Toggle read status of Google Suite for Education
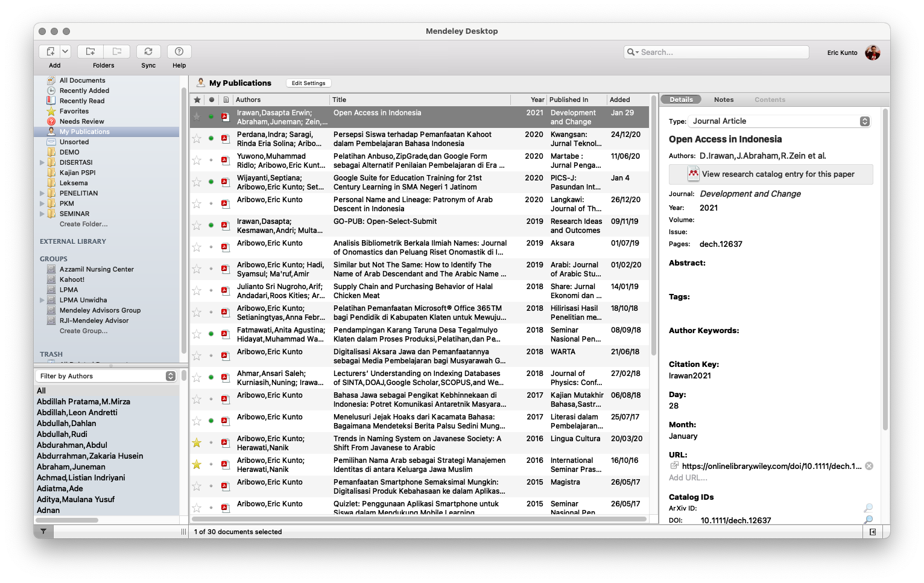Screen dimensions: 924x583 pos(211,182)
